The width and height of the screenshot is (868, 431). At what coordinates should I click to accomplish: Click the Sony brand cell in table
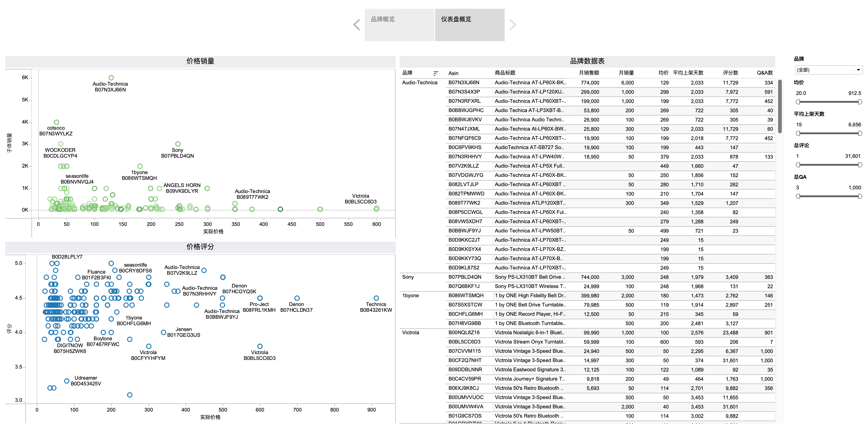pos(408,277)
